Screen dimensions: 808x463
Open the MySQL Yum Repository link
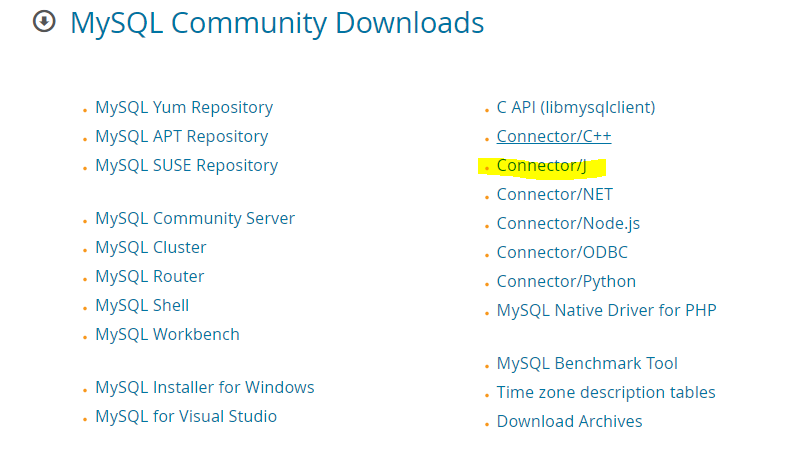click(183, 107)
